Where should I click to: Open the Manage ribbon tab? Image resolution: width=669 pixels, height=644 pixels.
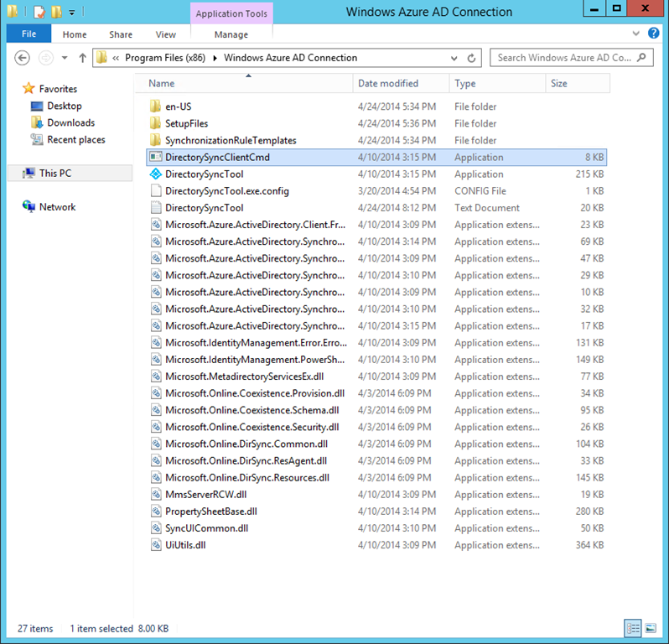coord(231,34)
